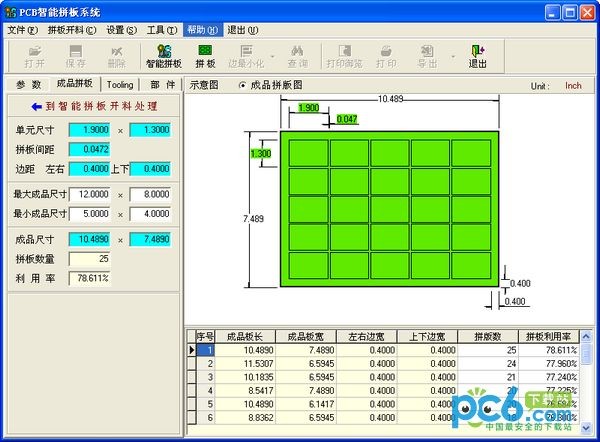
Task: Click the 成品尺寸 field 10.4890
Action: point(89,240)
